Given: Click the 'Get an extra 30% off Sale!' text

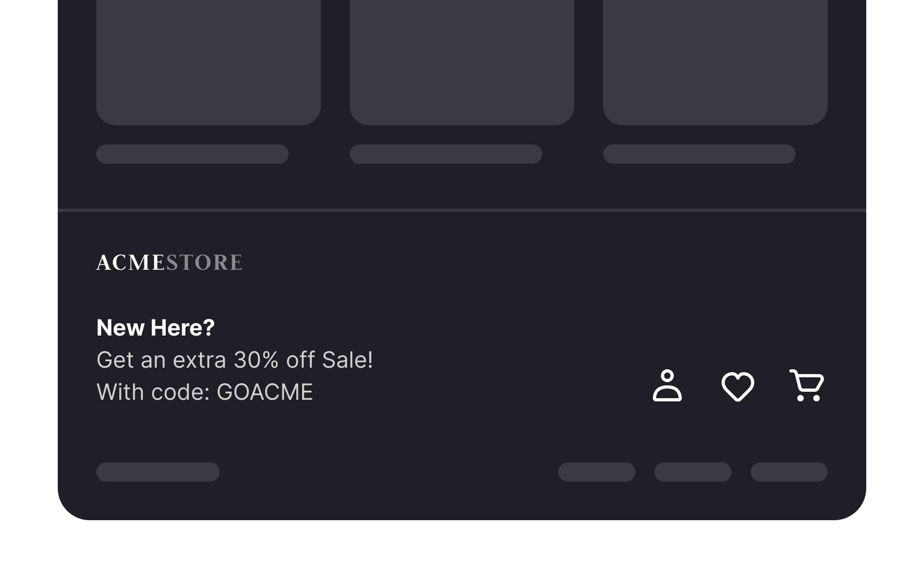Looking at the screenshot, I should [x=234, y=360].
